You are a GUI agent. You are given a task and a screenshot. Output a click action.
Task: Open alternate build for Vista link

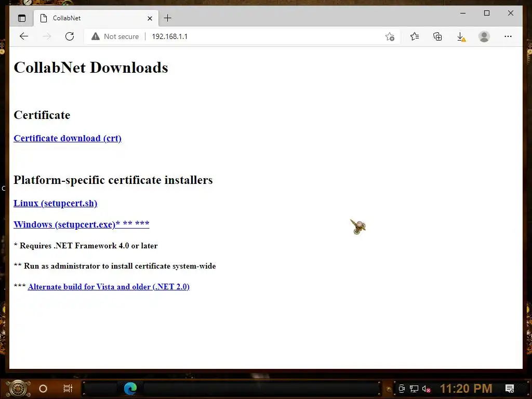[x=109, y=287]
